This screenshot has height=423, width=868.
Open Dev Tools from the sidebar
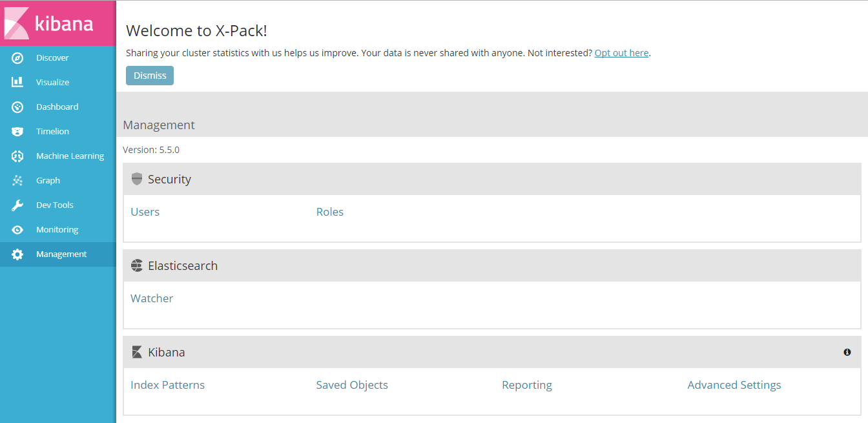tap(58, 205)
